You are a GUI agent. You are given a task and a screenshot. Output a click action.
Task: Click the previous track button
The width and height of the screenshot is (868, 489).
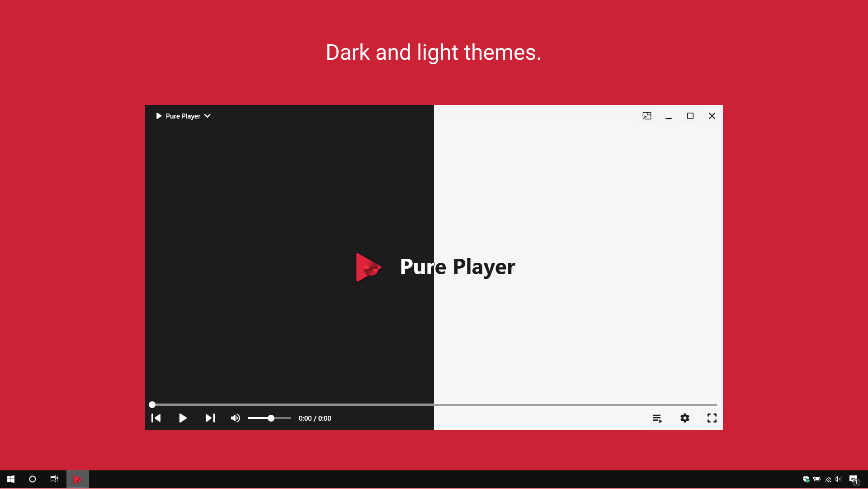156,418
